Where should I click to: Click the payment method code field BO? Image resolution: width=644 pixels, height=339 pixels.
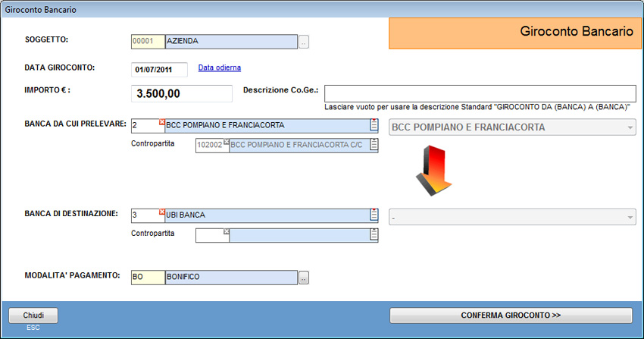(x=147, y=278)
